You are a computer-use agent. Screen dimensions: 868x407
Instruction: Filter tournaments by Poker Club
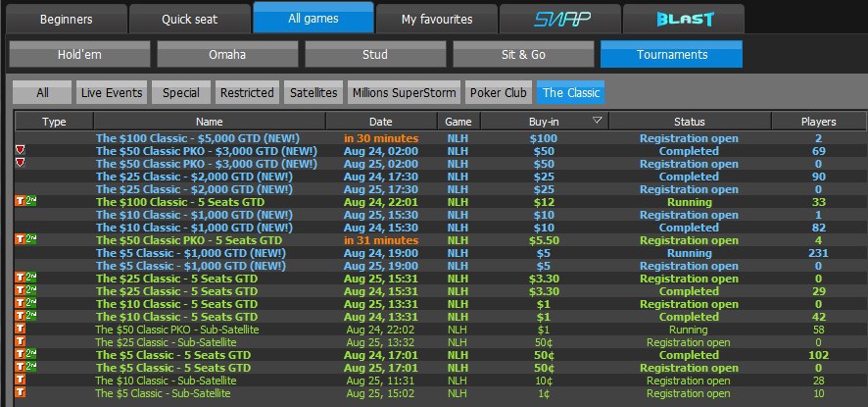499,92
